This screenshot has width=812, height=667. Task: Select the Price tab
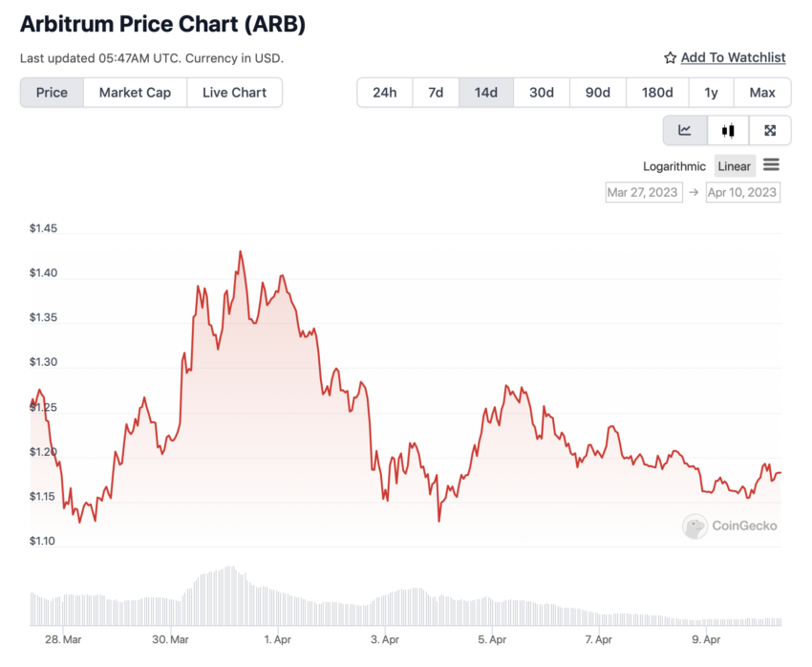pyautogui.click(x=52, y=93)
